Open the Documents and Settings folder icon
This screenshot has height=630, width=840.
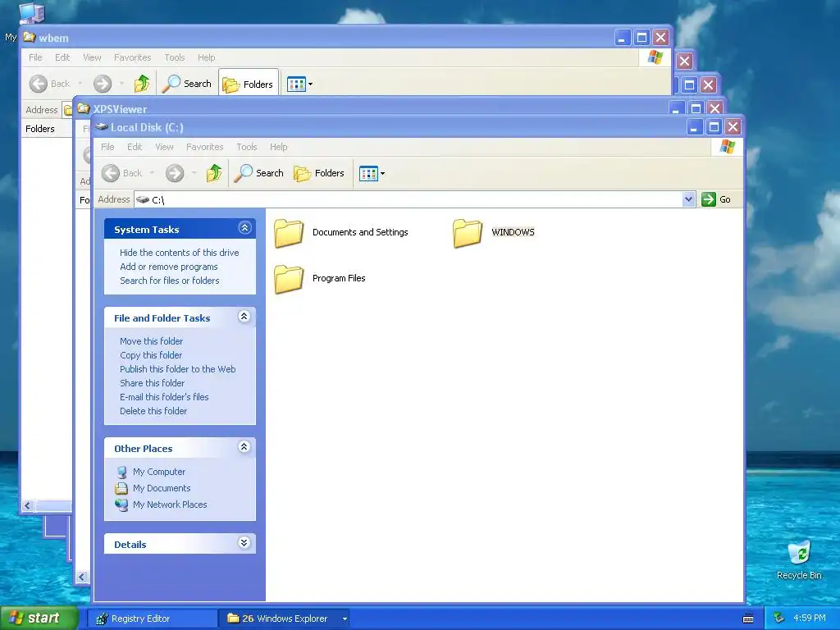click(x=289, y=232)
